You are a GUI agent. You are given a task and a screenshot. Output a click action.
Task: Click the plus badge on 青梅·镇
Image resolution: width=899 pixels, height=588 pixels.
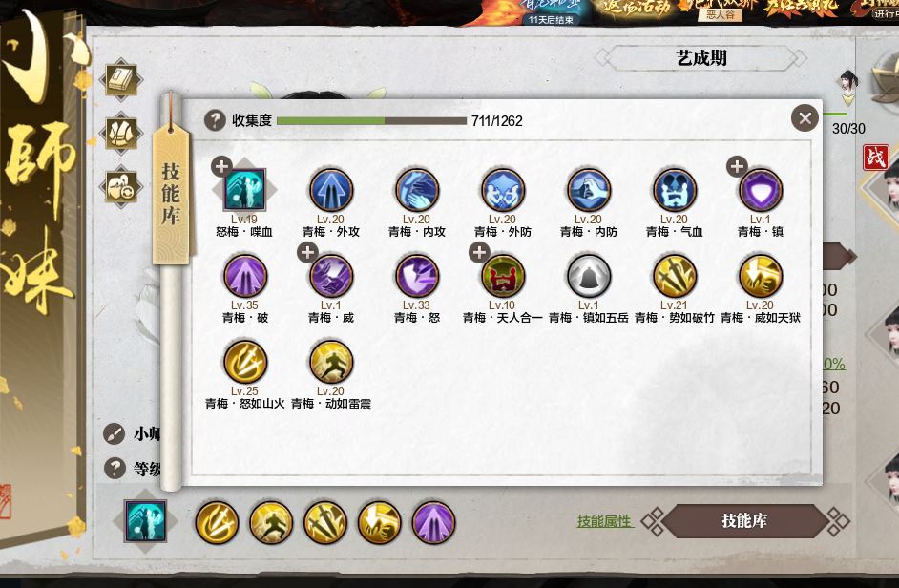[x=737, y=166]
